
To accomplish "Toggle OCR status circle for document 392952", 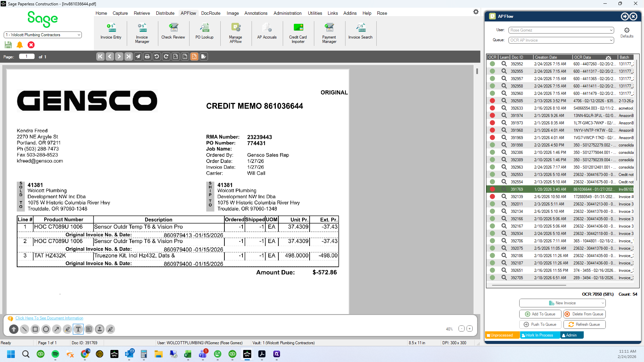I will (492, 64).
